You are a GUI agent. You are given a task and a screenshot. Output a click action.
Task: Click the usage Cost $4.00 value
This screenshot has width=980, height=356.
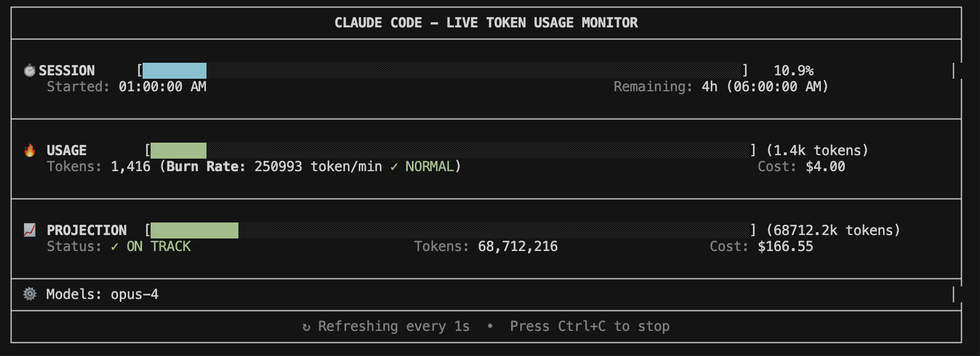pos(825,167)
